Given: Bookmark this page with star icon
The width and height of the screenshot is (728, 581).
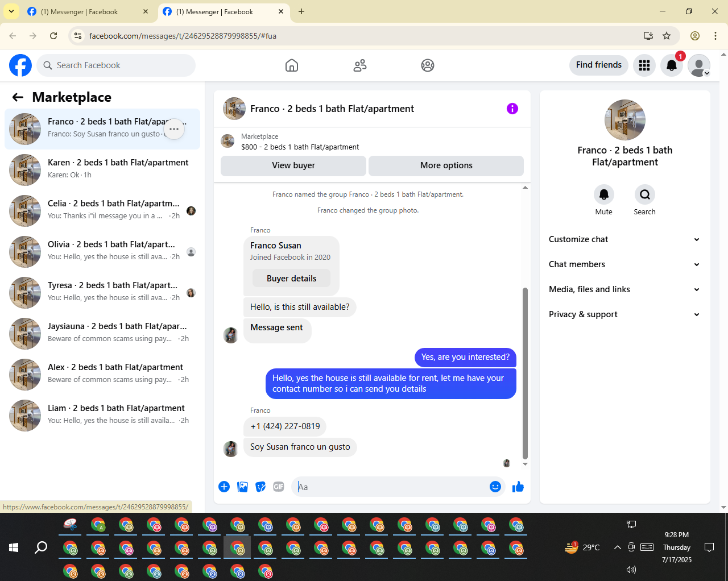Looking at the screenshot, I should (667, 36).
